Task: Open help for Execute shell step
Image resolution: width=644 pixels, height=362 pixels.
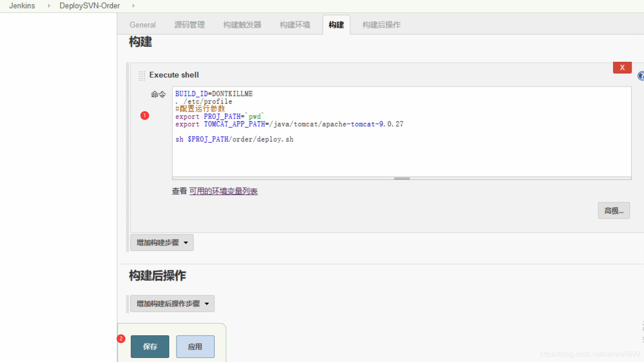Action: pyautogui.click(x=641, y=76)
